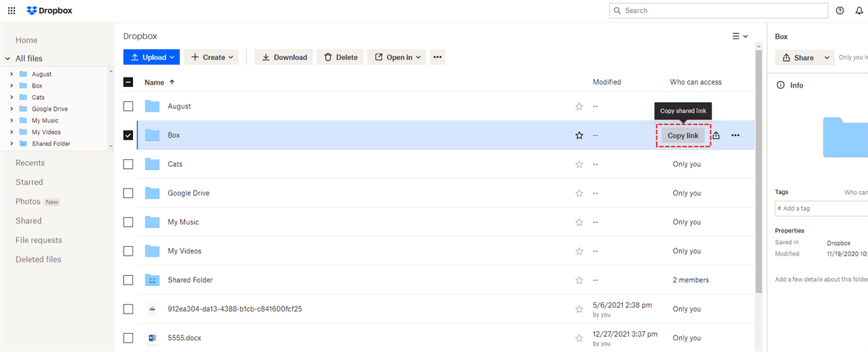Expand the Google Drive tree folder
The width and height of the screenshot is (868, 352).
point(12,109)
